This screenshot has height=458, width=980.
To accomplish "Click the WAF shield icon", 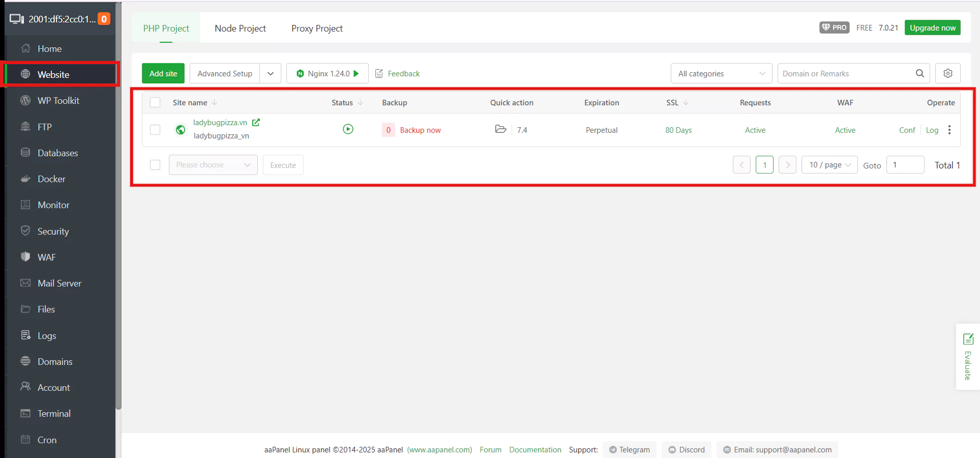I will pyautogui.click(x=25, y=256).
